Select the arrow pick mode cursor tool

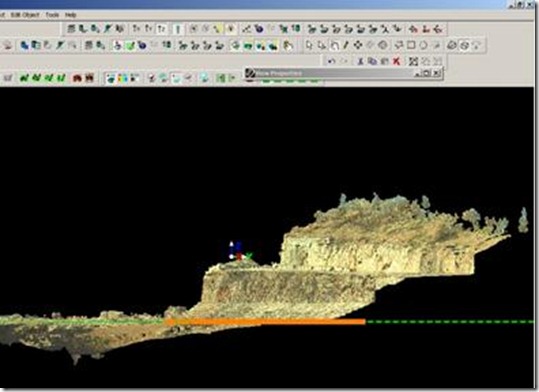(309, 45)
